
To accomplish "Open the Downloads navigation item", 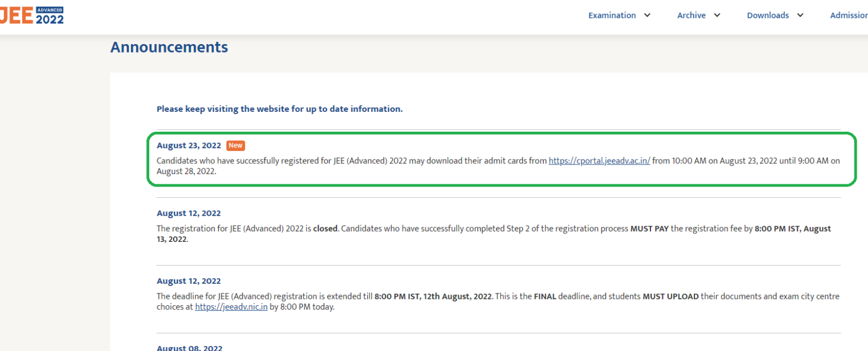I will click(x=767, y=15).
